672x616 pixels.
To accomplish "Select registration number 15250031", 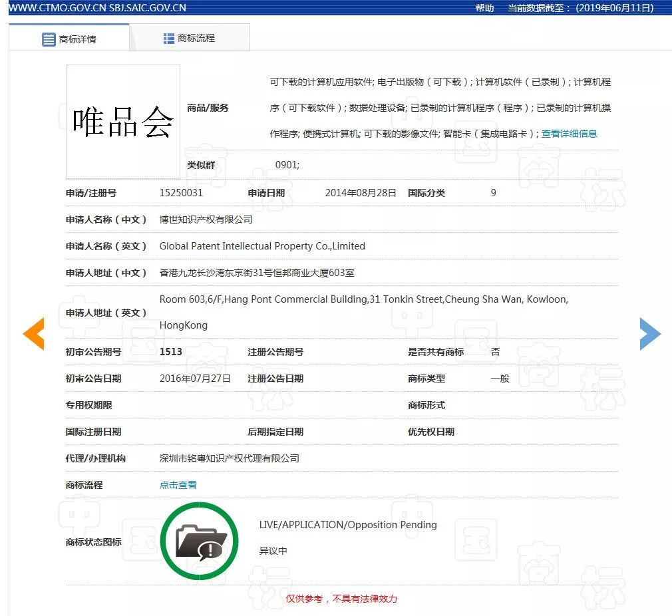I will tap(181, 193).
